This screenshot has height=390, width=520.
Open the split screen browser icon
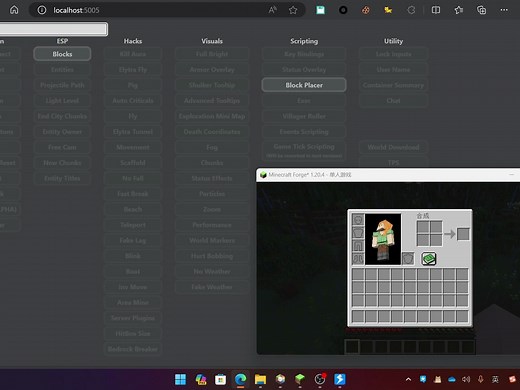click(436, 10)
